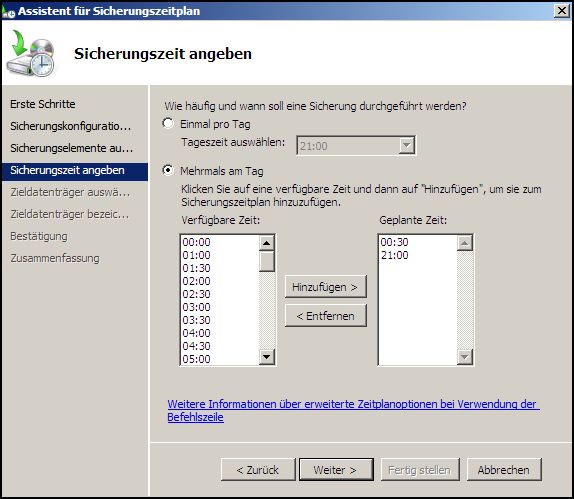The width and height of the screenshot is (574, 499).
Task: Select 04:00 in the available times
Action: pos(197,333)
